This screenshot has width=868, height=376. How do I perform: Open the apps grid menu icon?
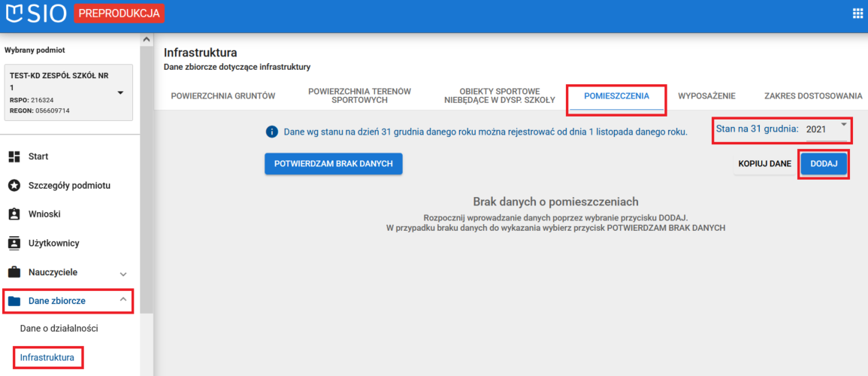pos(857,14)
